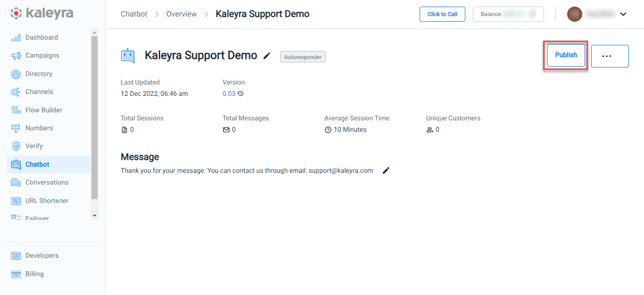This screenshot has width=644, height=295.
Task: Click the Kaleyra logo
Action: [x=42, y=13]
